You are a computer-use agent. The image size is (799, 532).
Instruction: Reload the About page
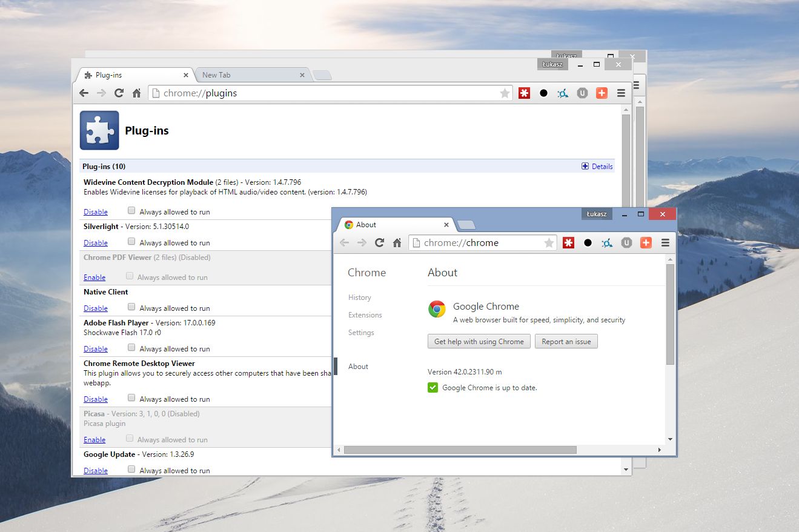click(379, 243)
